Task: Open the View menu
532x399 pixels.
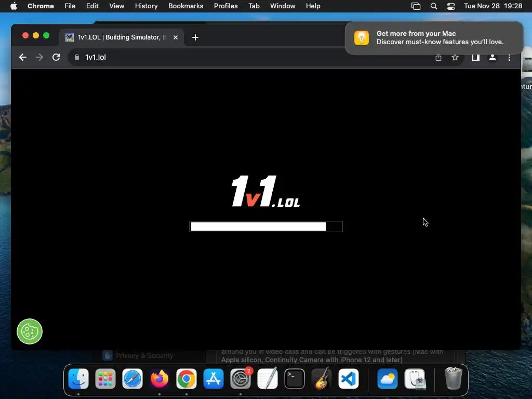Action: [x=116, y=6]
